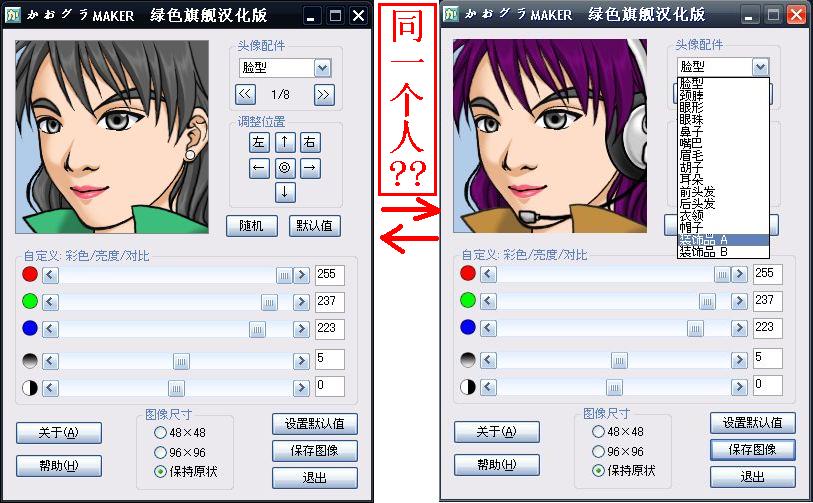Click previous part arrow in left window
The width and height of the screenshot is (813, 503).
pos(245,95)
